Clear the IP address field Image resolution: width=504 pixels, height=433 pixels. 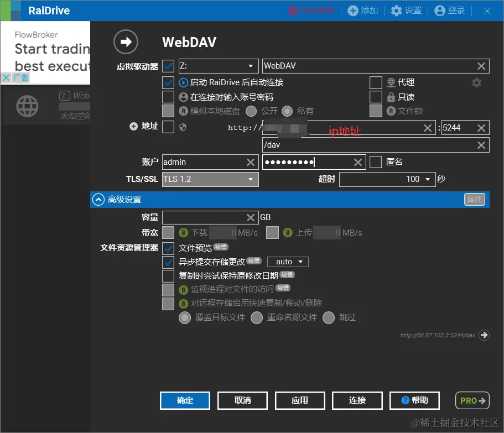tap(428, 128)
